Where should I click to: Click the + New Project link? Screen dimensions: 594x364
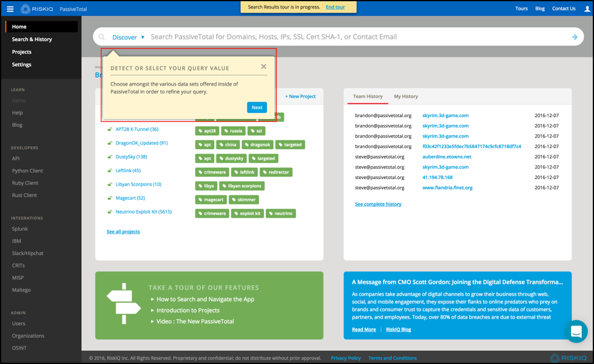click(x=300, y=96)
